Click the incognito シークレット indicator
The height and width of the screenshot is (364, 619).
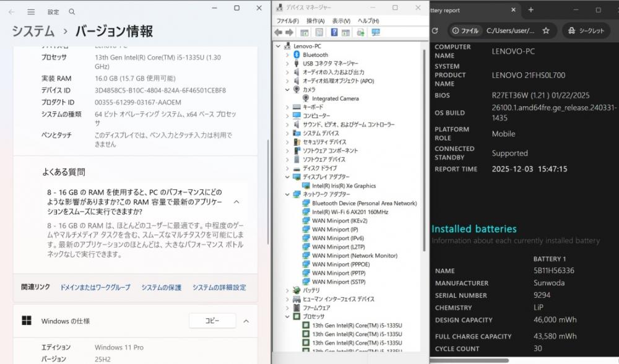pos(586,30)
